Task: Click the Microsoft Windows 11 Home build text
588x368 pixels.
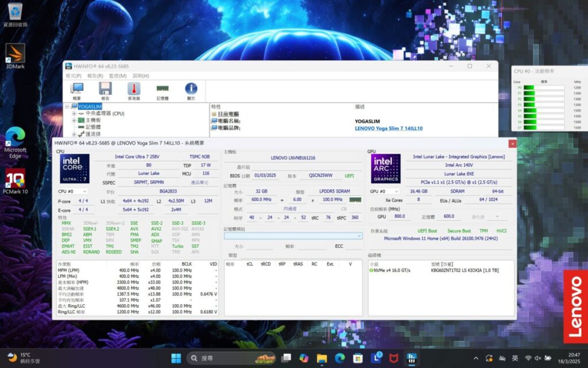Action: pyautogui.click(x=440, y=239)
